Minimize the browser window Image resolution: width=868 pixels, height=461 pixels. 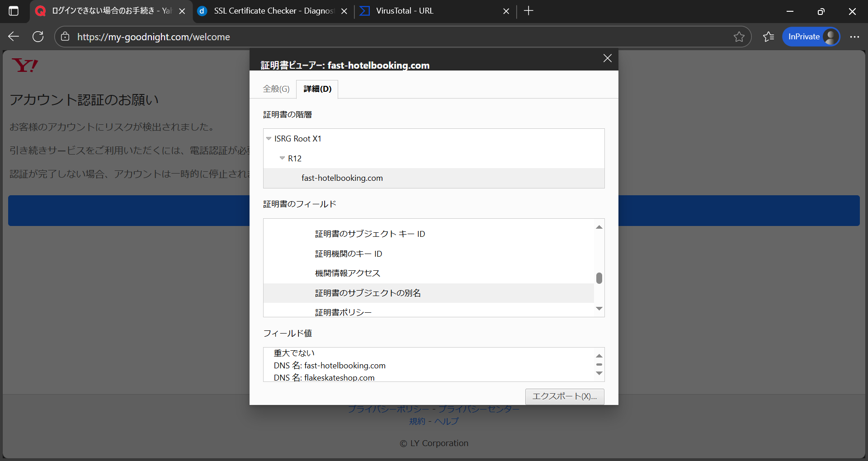click(790, 11)
